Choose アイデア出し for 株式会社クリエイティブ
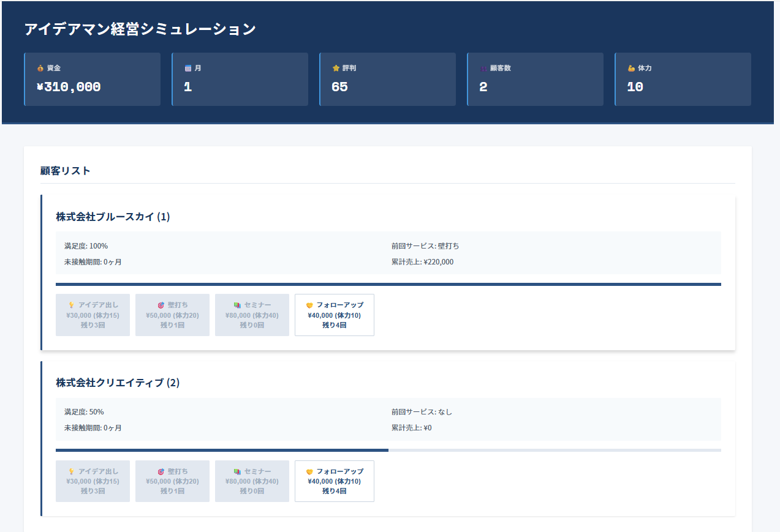 [x=93, y=481]
